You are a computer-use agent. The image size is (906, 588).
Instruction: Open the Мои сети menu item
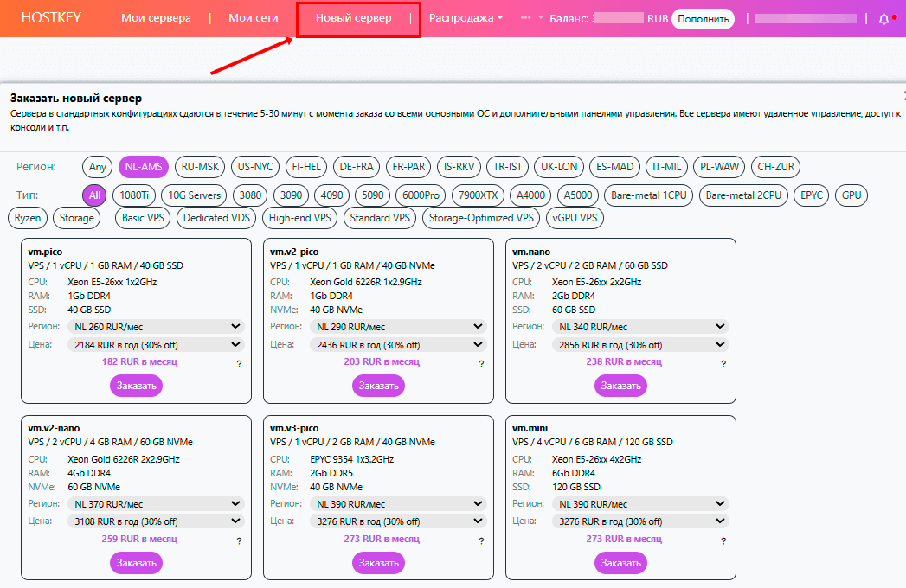click(x=254, y=18)
